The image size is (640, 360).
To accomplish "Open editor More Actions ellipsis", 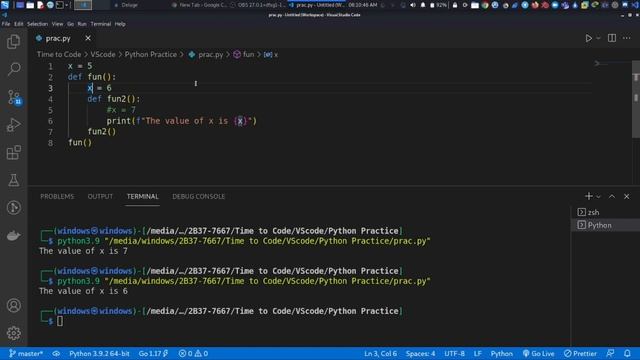I will [627, 38].
